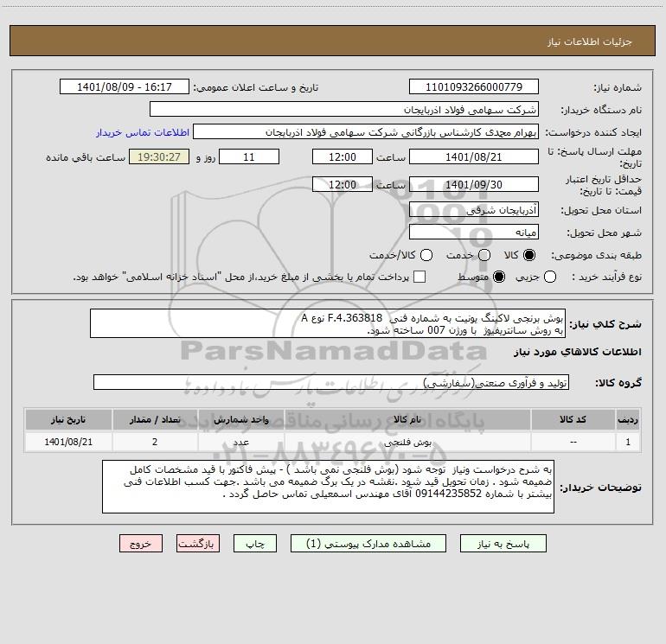Image resolution: width=666 pixels, height=644 pixels.
Task: Click the delivery city field میانه
Action: [474, 232]
